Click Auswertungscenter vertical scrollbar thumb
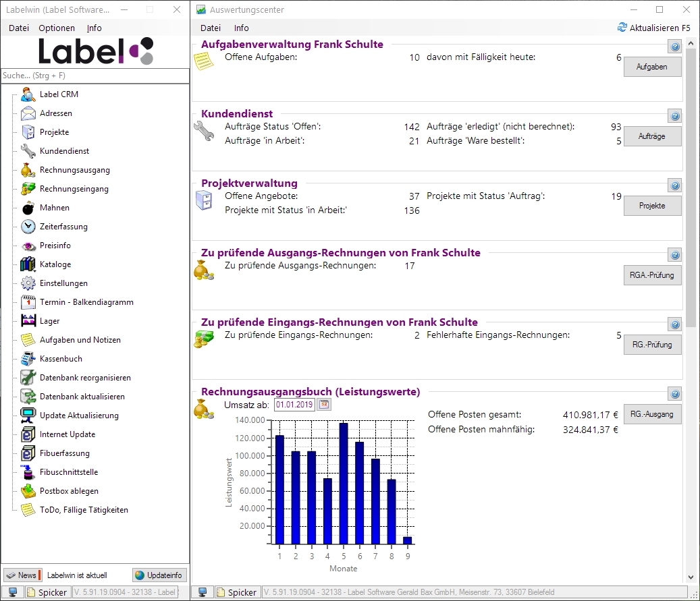700x601 pixels. point(691,188)
